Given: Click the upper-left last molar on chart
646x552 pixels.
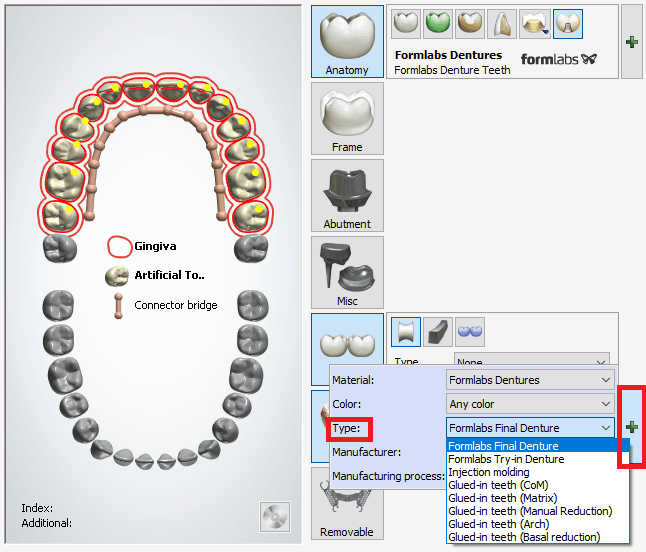Looking at the screenshot, I should pyautogui.click(x=58, y=214).
